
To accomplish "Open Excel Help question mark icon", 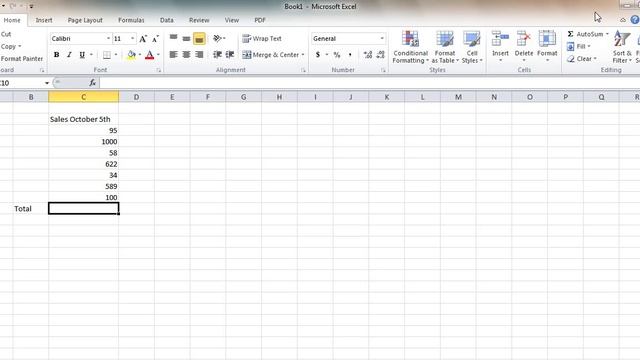I will point(635,20).
